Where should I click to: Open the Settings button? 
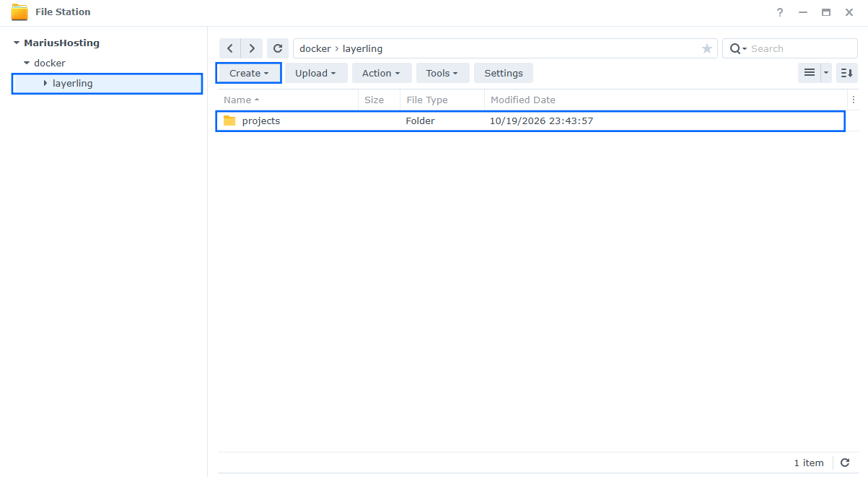(504, 73)
